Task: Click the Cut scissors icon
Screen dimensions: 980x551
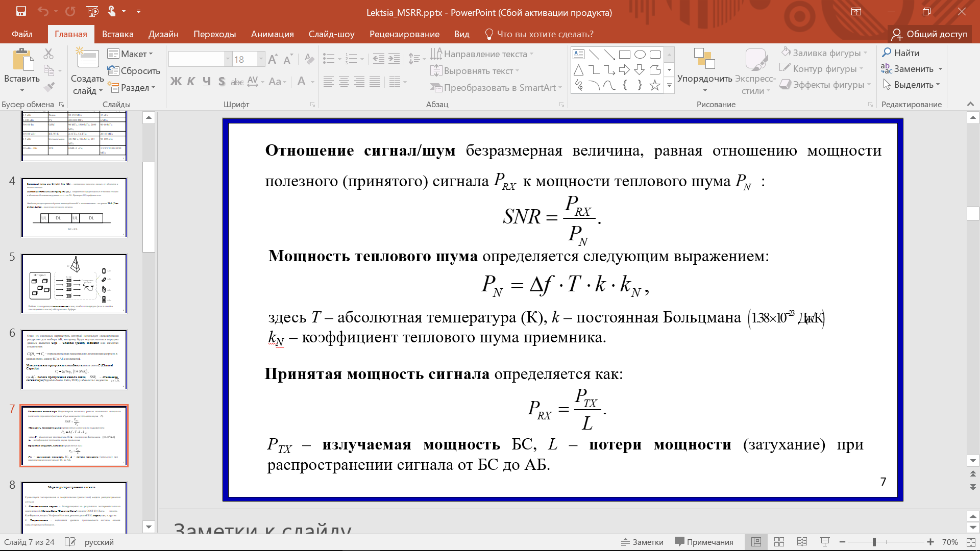Action: (x=48, y=54)
